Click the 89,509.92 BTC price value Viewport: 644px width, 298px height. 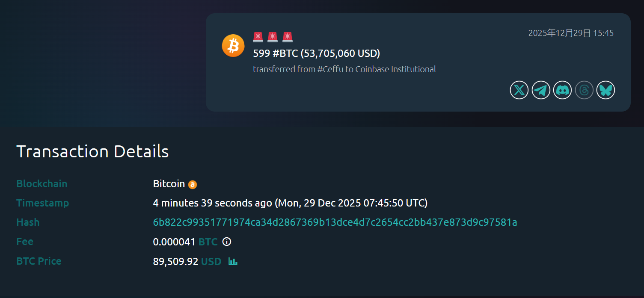[x=175, y=261]
